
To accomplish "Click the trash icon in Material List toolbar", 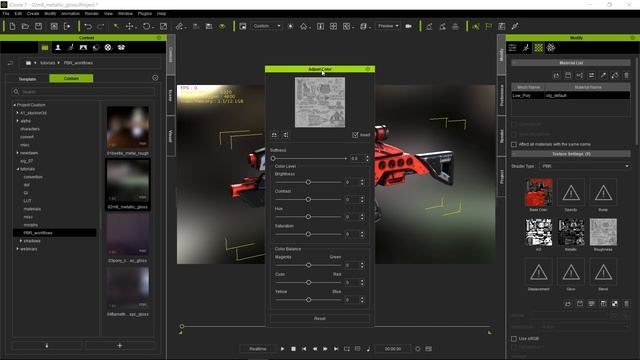I will pyautogui.click(x=627, y=76).
